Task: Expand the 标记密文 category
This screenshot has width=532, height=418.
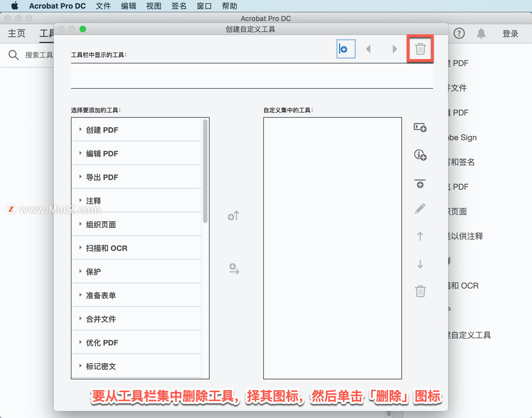Action: click(80, 366)
